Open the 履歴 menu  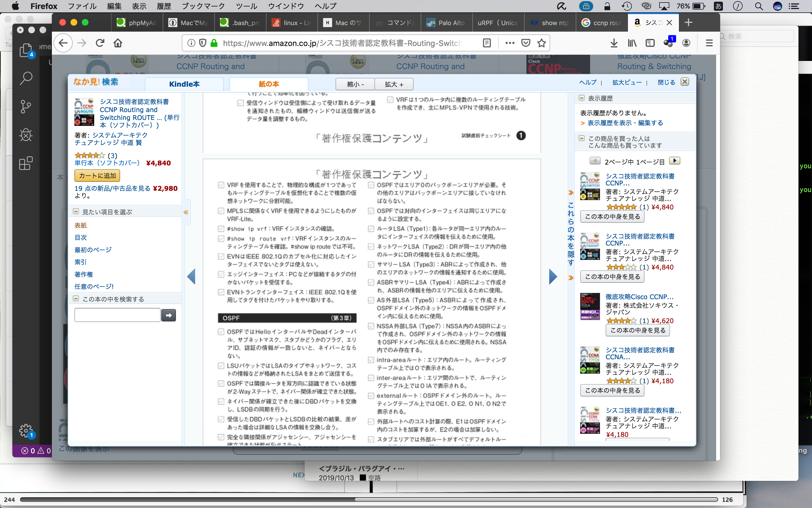point(164,6)
